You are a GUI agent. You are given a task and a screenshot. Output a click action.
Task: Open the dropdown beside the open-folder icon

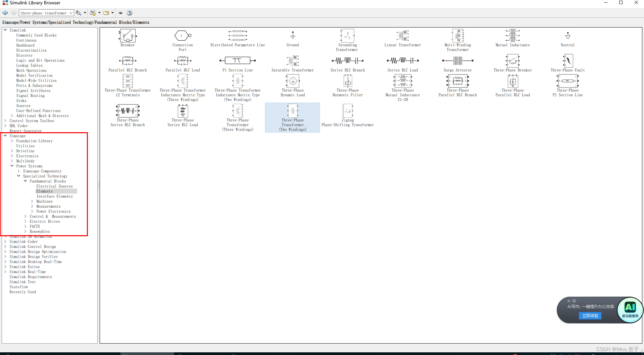pos(112,13)
